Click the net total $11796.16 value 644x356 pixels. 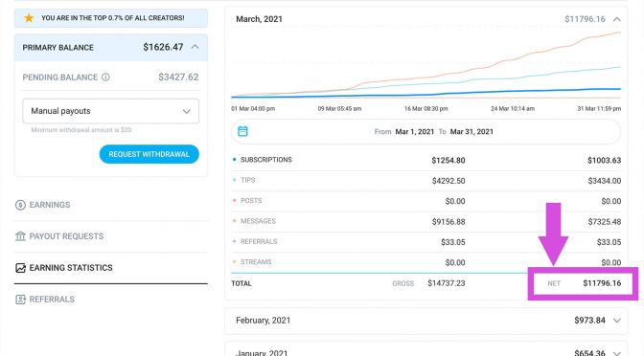pos(602,283)
